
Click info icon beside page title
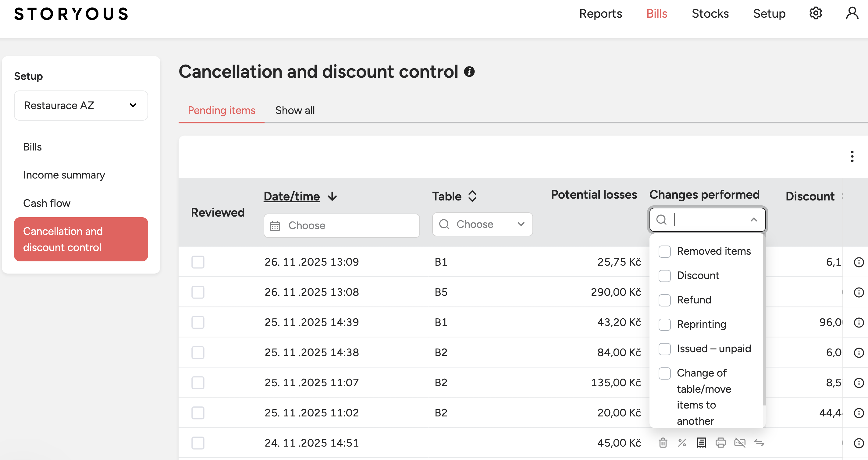(x=469, y=71)
